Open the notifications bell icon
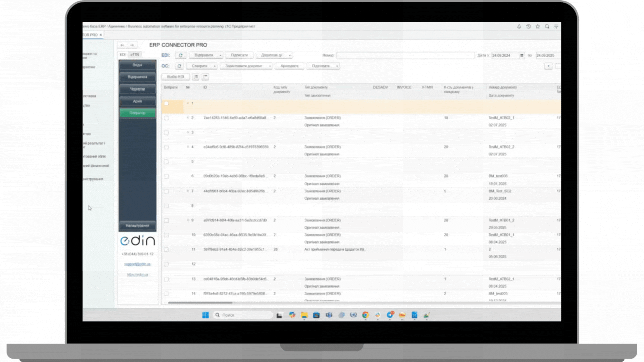The image size is (644, 362). click(519, 26)
